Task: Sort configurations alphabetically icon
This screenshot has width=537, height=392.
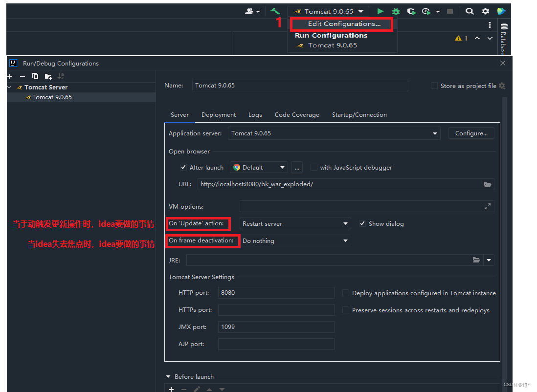Action: pos(61,76)
